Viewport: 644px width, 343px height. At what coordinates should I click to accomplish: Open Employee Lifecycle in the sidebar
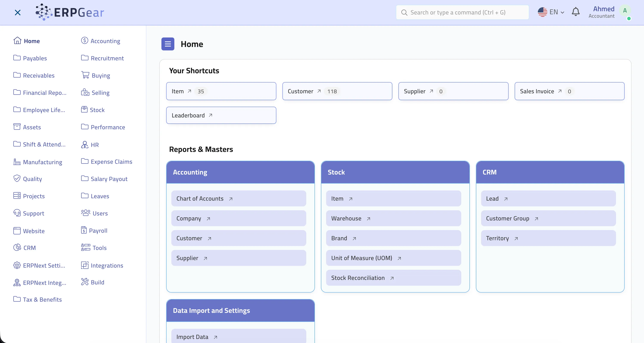tap(39, 110)
